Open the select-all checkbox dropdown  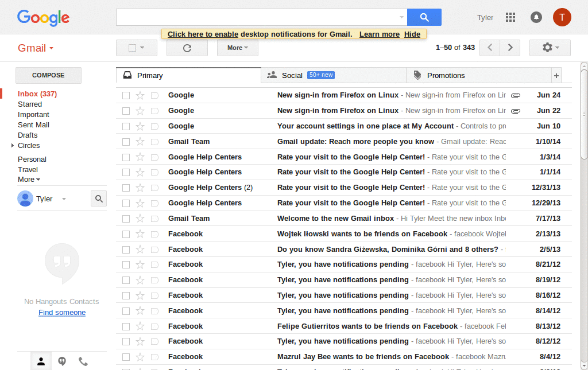coord(137,48)
